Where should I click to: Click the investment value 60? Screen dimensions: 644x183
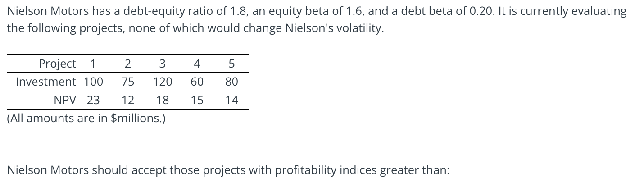tap(197, 82)
